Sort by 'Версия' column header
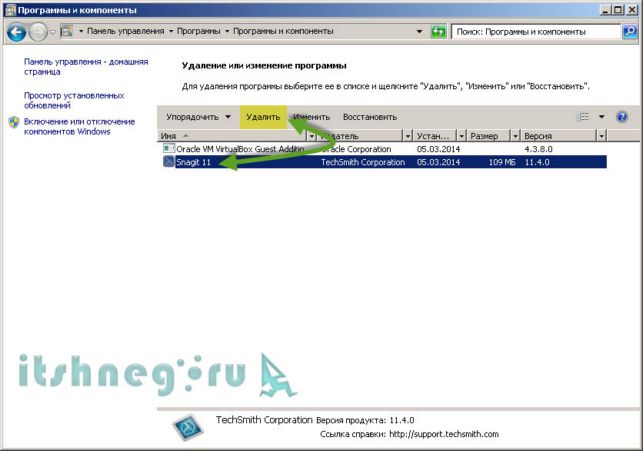Viewport: 643px width, 451px height. (x=559, y=136)
